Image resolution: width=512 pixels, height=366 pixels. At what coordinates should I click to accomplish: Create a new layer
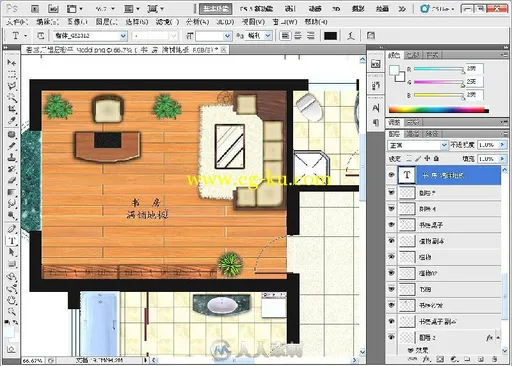[481, 360]
